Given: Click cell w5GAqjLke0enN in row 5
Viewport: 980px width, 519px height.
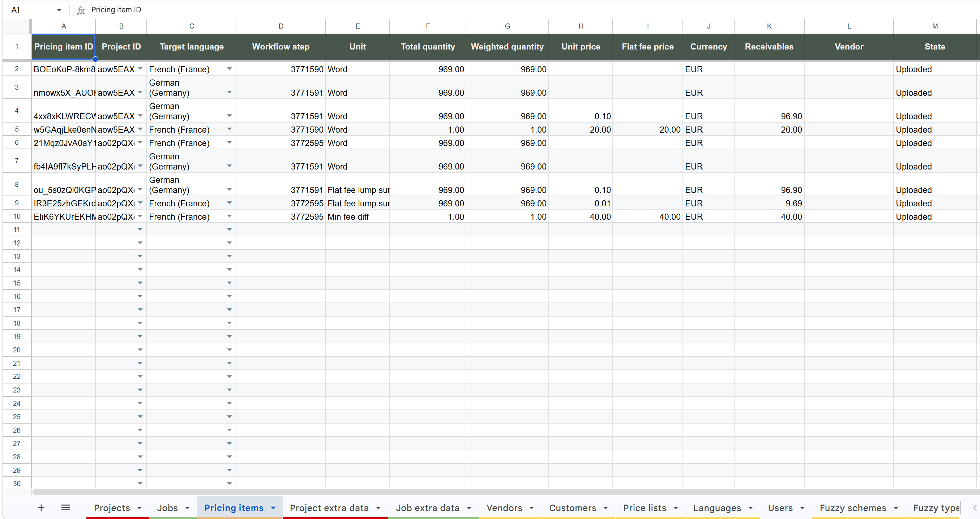Looking at the screenshot, I should [64, 130].
